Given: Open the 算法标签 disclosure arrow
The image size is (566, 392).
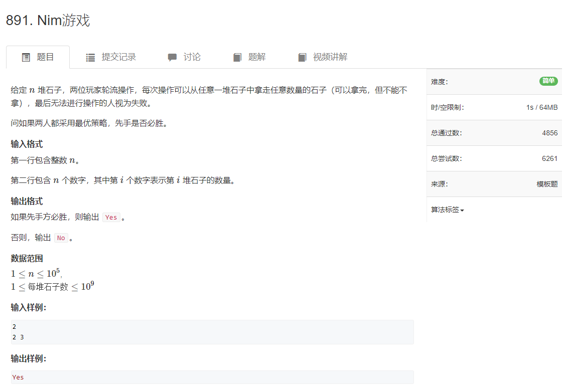Looking at the screenshot, I should [461, 211].
